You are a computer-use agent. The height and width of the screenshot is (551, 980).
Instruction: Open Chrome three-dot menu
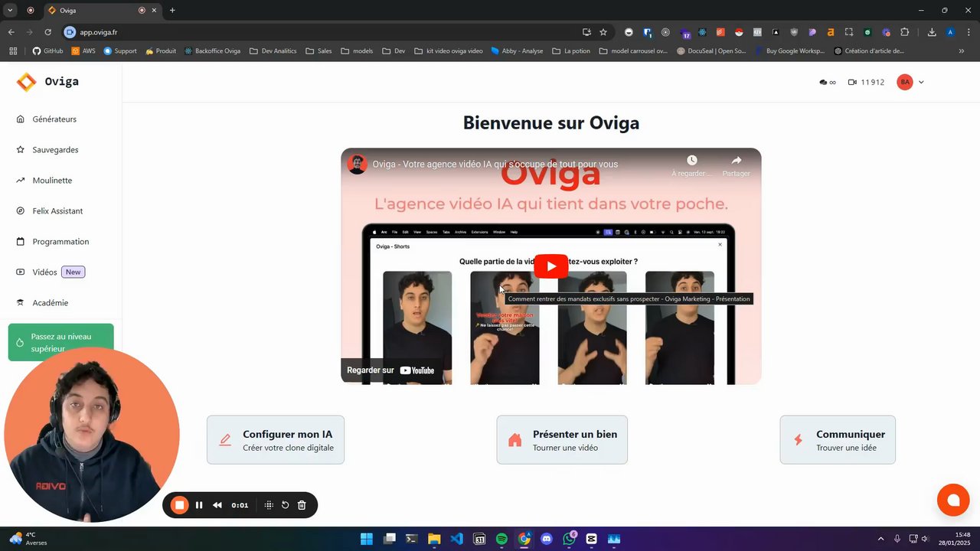(969, 32)
